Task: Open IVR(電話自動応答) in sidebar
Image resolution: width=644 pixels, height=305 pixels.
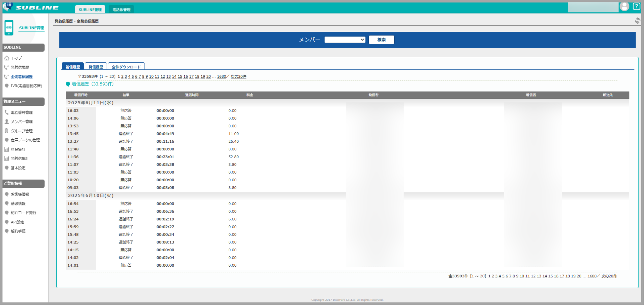Action: pyautogui.click(x=26, y=86)
